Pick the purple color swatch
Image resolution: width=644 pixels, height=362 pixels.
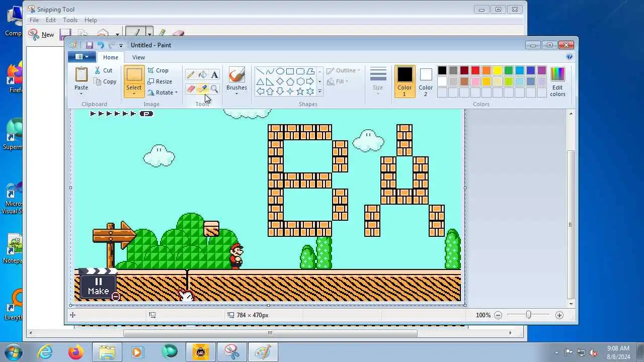coord(542,70)
